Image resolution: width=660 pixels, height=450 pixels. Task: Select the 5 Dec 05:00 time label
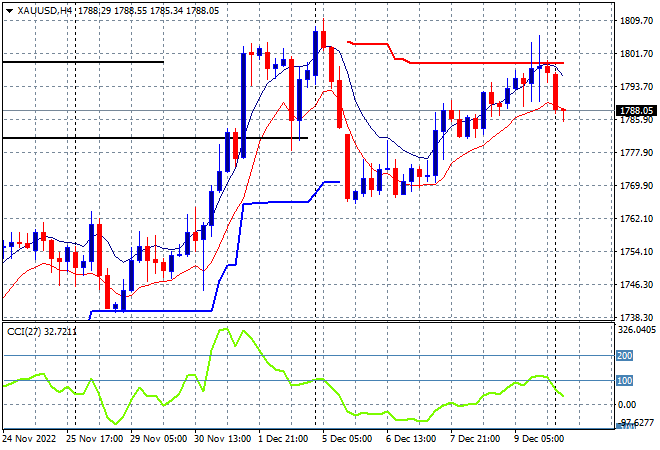click(x=347, y=439)
